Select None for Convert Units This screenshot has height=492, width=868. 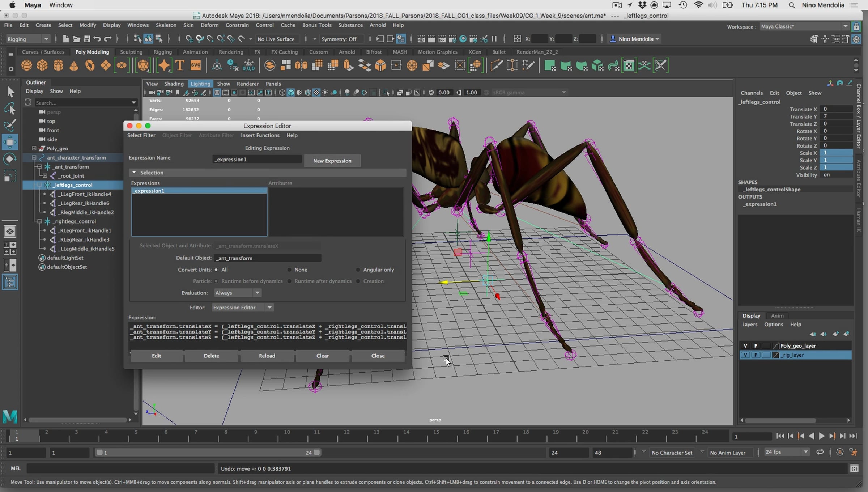pyautogui.click(x=289, y=270)
